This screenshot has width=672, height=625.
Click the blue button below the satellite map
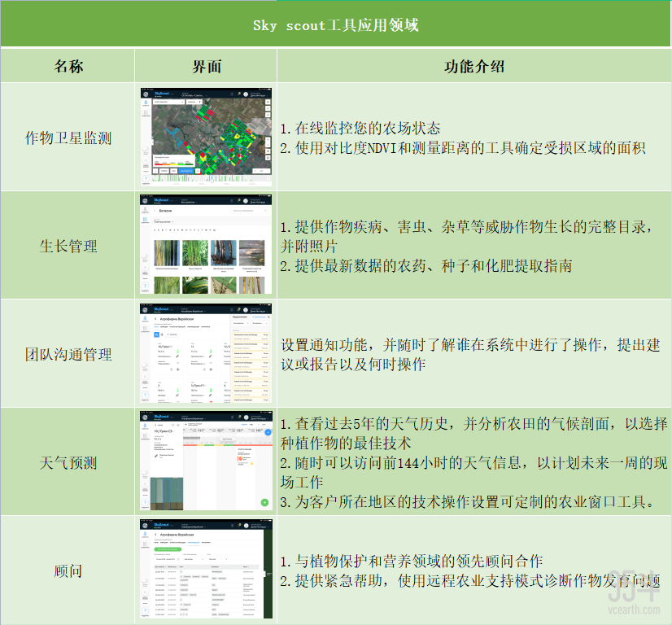pyautogui.click(x=187, y=172)
